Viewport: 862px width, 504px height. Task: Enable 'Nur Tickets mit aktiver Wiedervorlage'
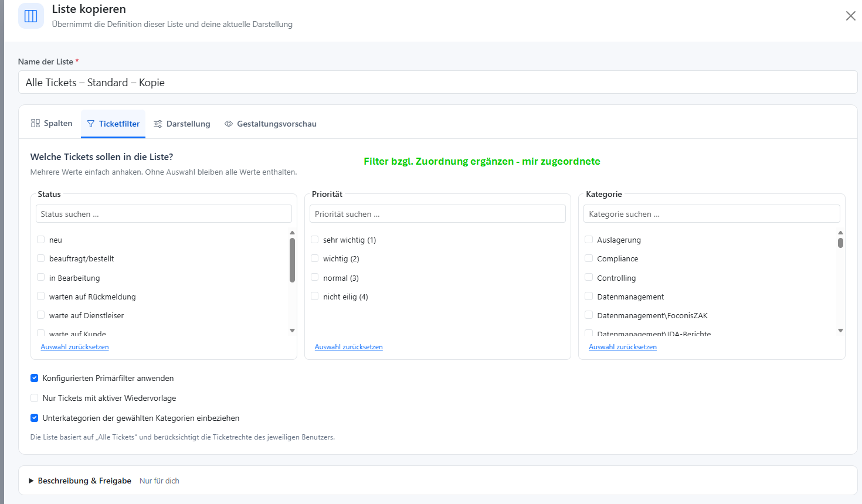point(34,398)
